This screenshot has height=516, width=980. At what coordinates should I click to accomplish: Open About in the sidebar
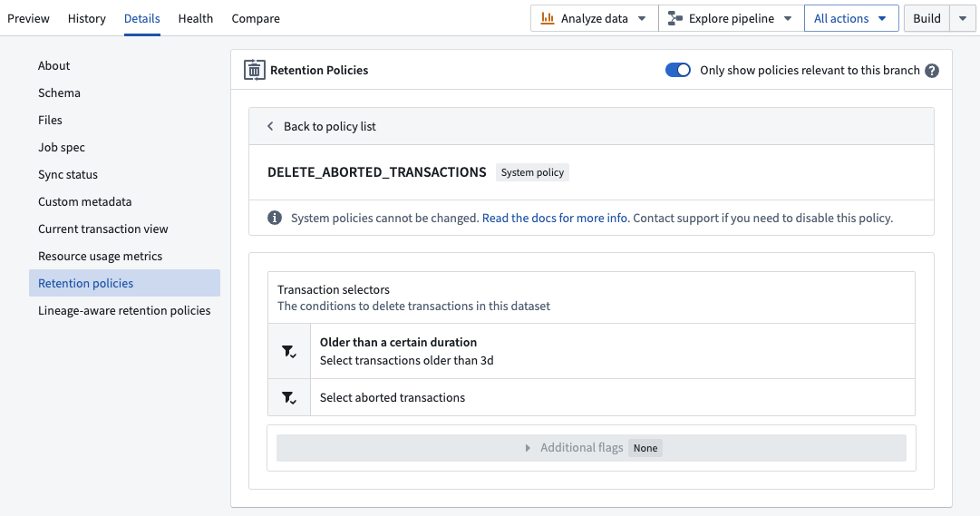(x=124, y=65)
